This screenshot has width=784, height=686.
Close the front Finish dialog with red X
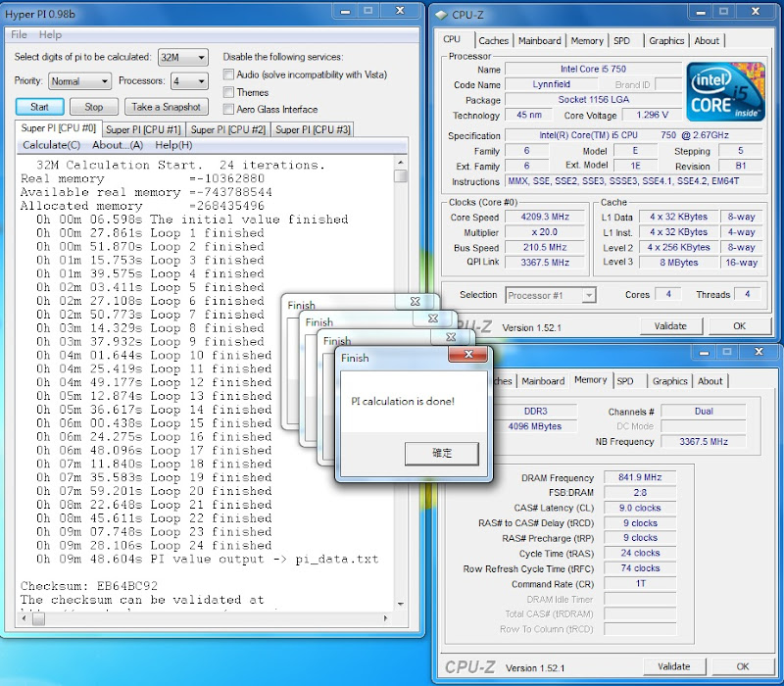pos(468,355)
